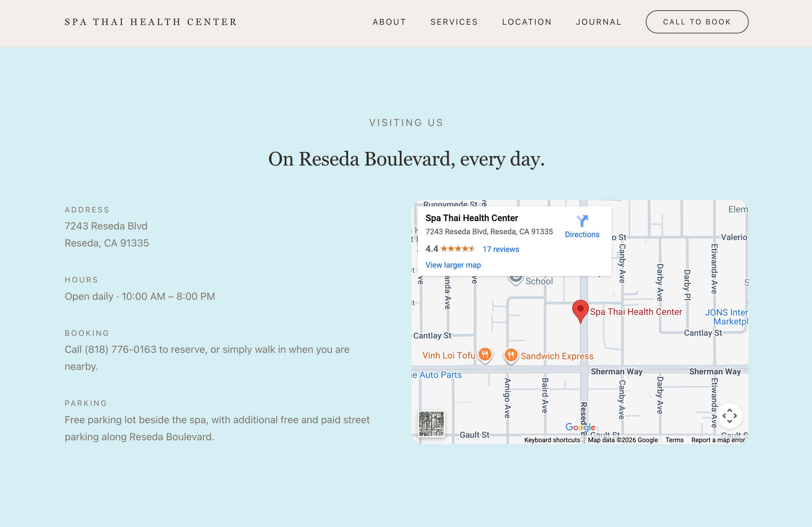812x527 pixels.
Task: Click the Spa Thai Health Center site logo
Action: point(150,21)
